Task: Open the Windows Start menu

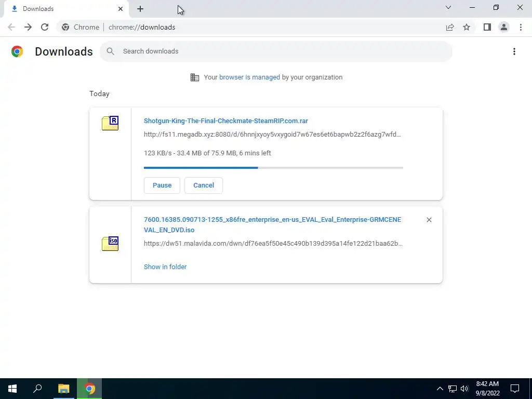Action: tap(12, 389)
